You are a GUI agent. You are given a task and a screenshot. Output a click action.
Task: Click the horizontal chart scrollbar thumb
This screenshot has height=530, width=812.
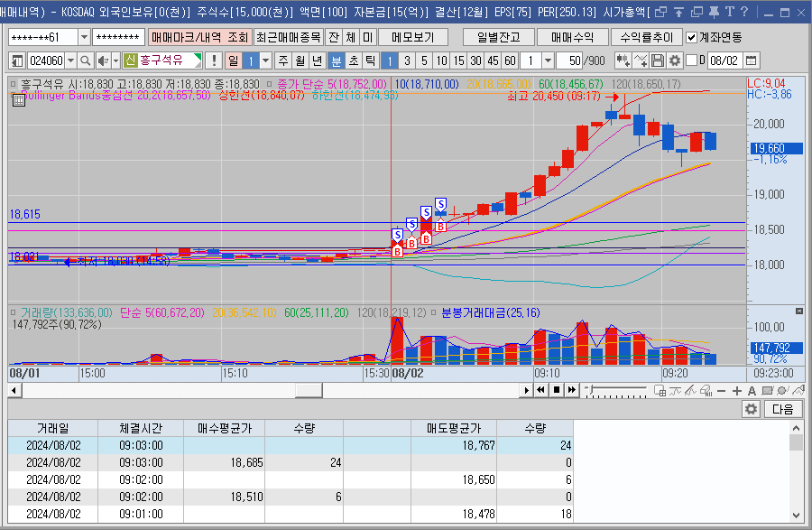[x=309, y=391]
